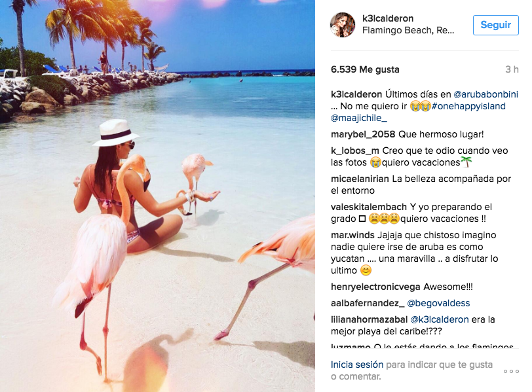Open the #onehappyisland hashtag
Image resolution: width=532 pixels, height=392 pixels.
[x=468, y=106]
